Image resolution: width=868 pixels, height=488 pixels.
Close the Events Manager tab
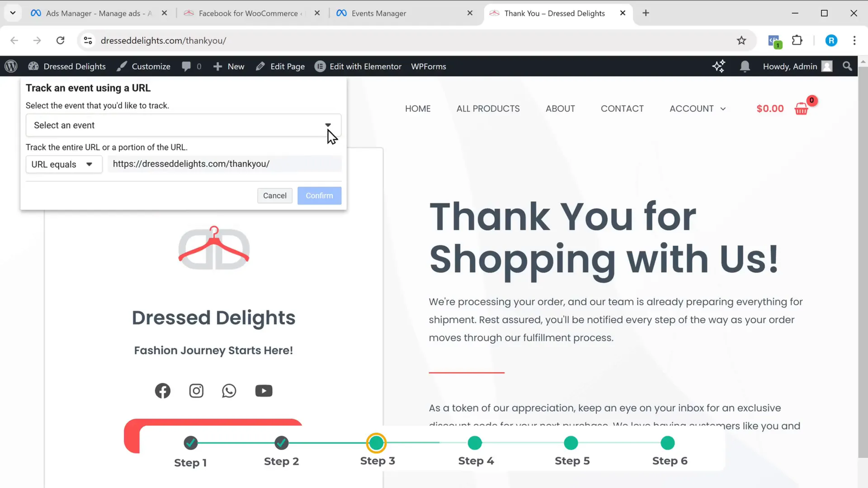tap(470, 13)
